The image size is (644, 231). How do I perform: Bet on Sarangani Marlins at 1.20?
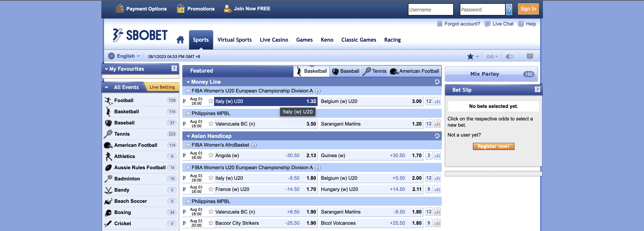point(371,124)
